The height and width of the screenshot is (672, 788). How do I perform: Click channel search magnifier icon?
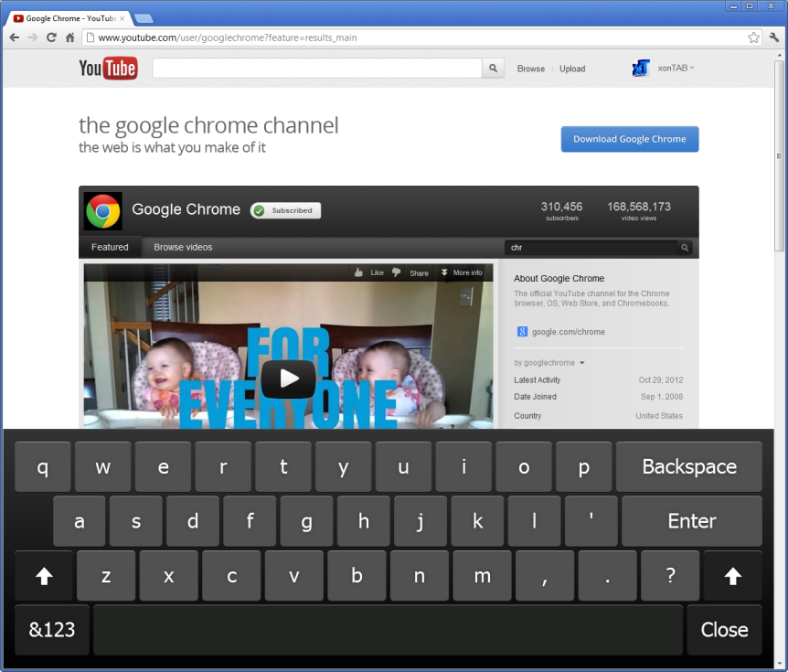(x=685, y=247)
